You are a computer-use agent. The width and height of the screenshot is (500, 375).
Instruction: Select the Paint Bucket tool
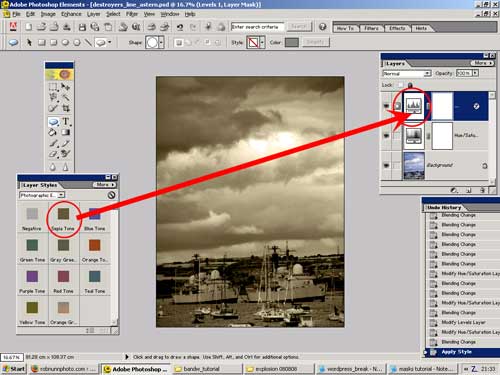click(53, 132)
